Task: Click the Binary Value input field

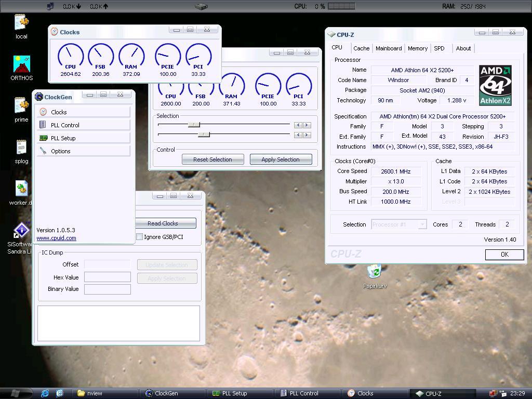Action: click(x=107, y=289)
